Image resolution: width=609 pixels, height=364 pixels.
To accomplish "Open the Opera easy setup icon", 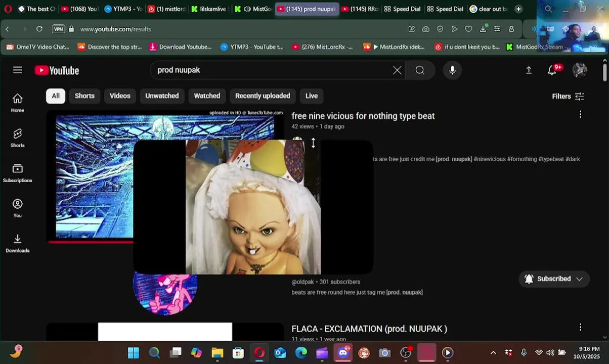I will click(x=497, y=29).
